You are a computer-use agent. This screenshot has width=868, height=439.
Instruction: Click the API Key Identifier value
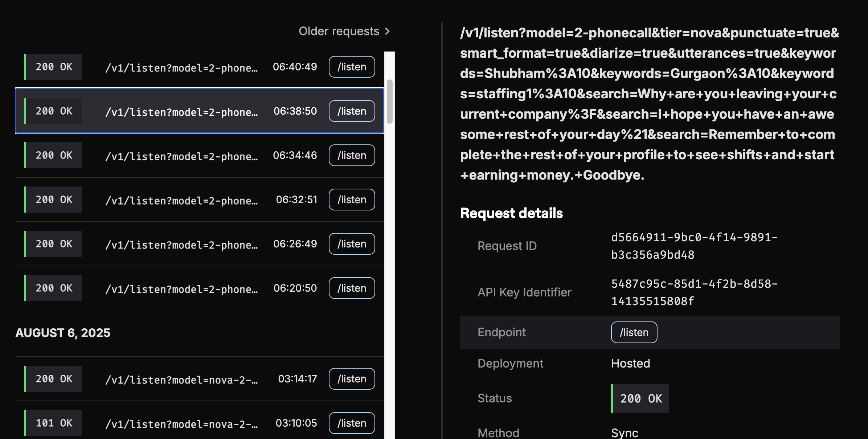694,292
